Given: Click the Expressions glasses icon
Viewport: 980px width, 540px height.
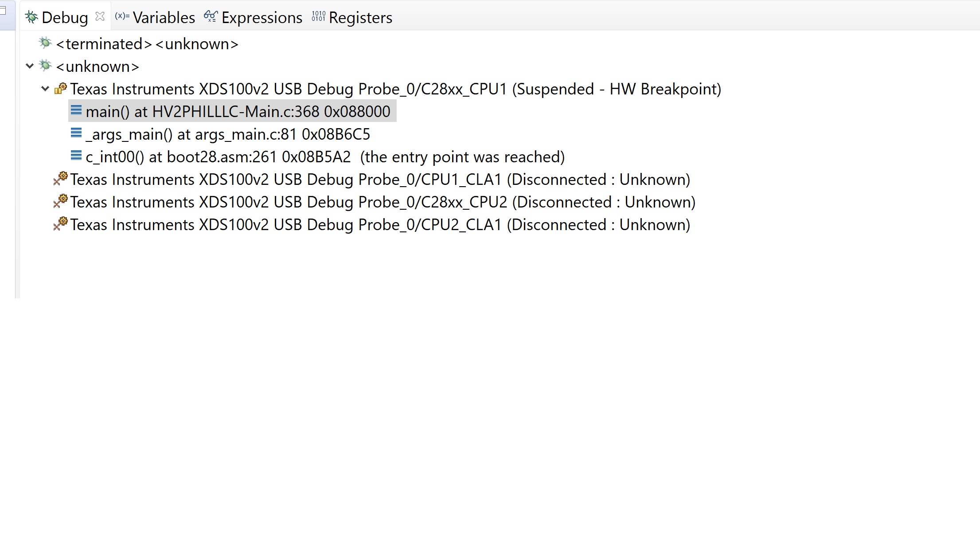Looking at the screenshot, I should coord(211,17).
